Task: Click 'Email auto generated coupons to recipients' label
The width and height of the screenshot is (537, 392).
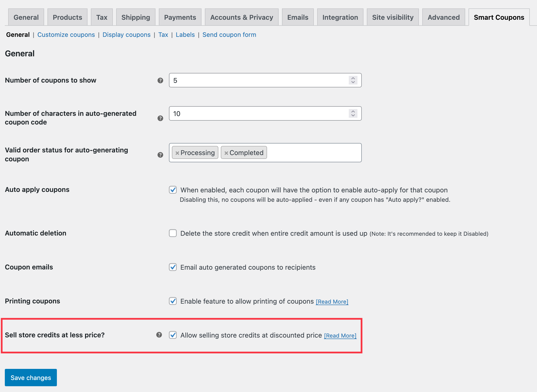Action: [x=248, y=267]
